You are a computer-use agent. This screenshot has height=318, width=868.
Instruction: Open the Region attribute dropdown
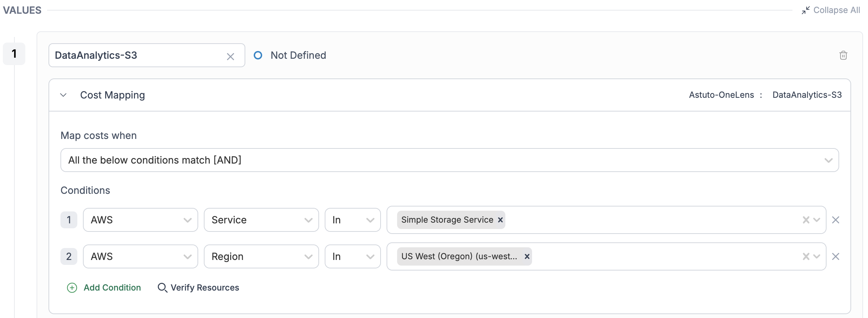261,256
